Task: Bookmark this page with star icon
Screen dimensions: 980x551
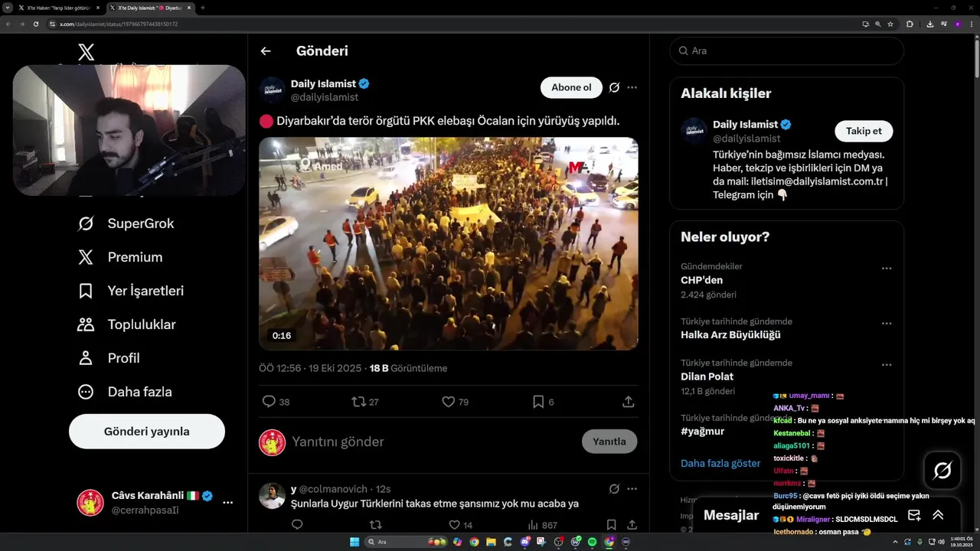Action: coord(890,24)
